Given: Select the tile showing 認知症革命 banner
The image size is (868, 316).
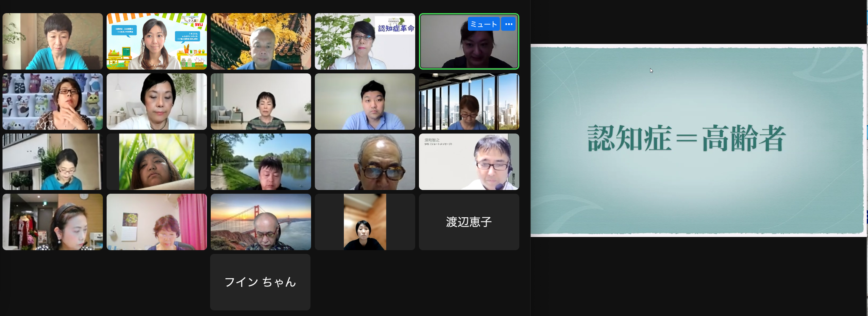Looking at the screenshot, I should (365, 42).
